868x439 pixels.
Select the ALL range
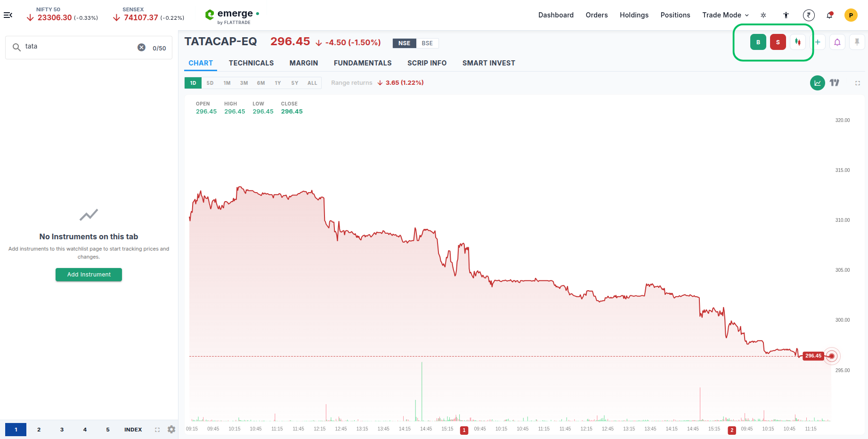coord(312,83)
